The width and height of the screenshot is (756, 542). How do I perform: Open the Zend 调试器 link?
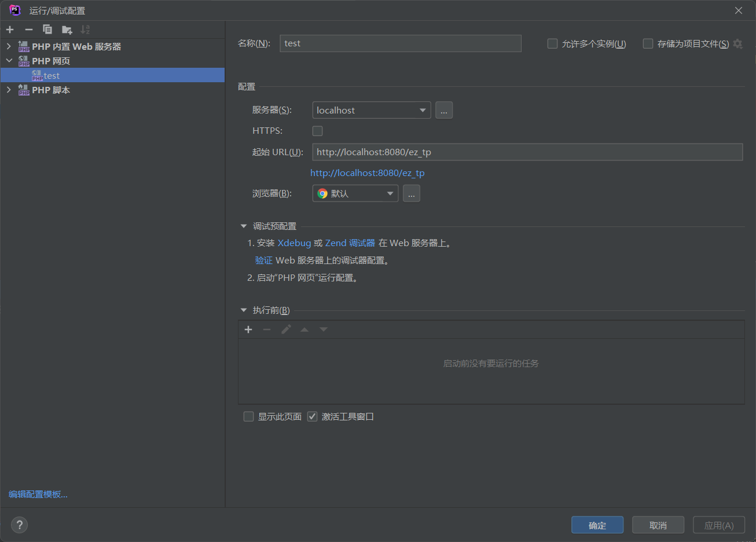pyautogui.click(x=350, y=243)
